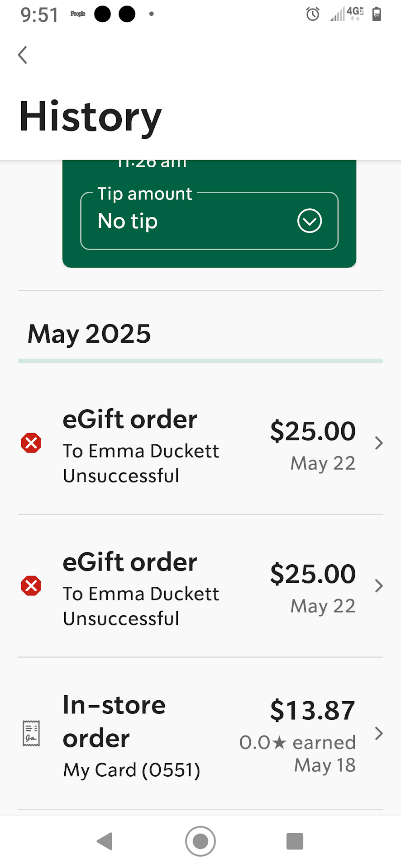Tap the back arrow above History
The height and width of the screenshot is (868, 401).
(x=23, y=55)
